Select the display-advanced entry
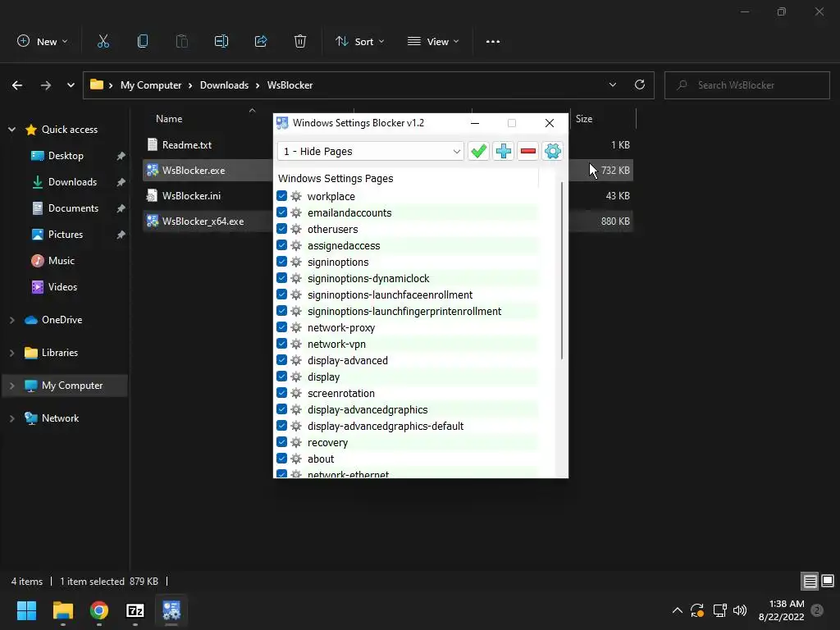This screenshot has height=630, width=840. point(348,361)
